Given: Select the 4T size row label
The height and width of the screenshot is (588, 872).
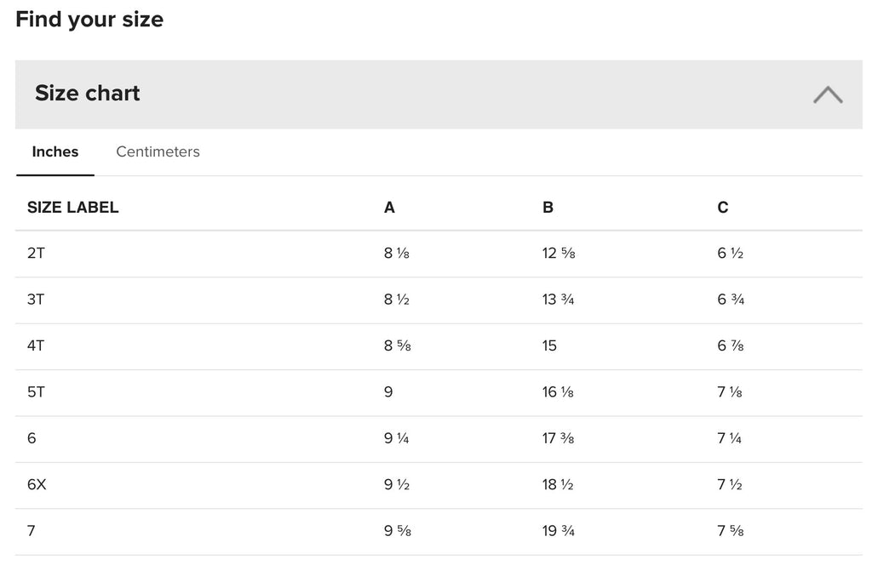Looking at the screenshot, I should coord(36,345).
